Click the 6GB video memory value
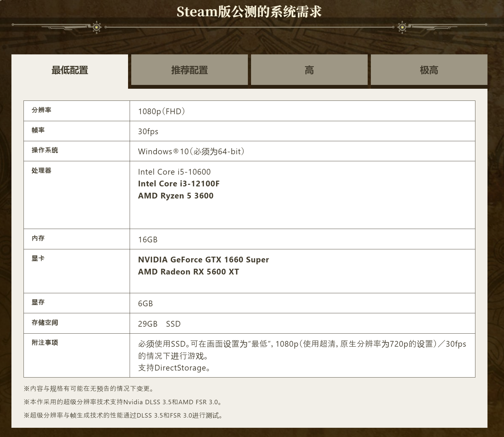The image size is (504, 437). 146,303
